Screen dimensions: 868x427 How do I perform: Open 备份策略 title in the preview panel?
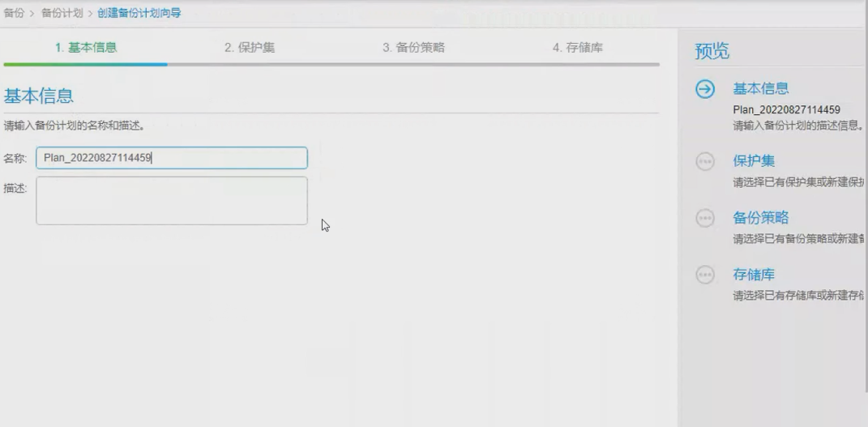tap(760, 218)
